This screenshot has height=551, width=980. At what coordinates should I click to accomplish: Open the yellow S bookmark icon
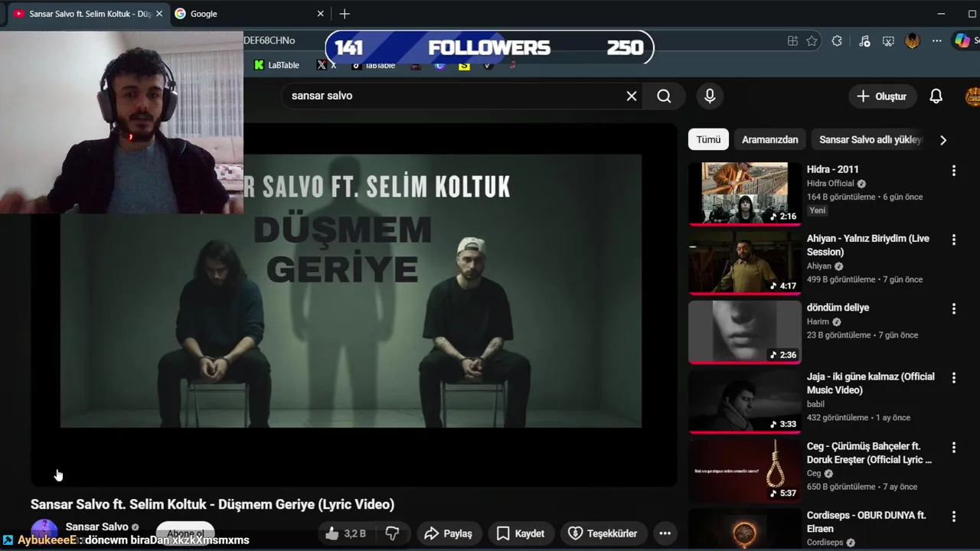click(x=464, y=66)
